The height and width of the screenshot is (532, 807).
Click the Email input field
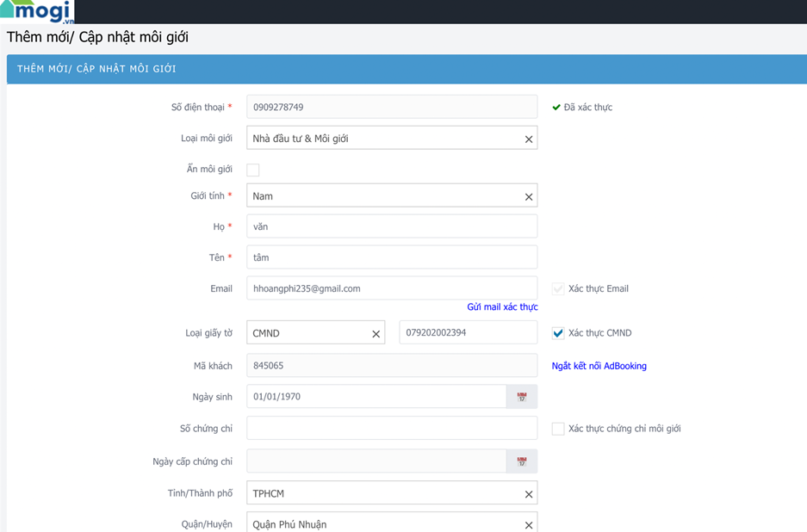[x=392, y=288]
